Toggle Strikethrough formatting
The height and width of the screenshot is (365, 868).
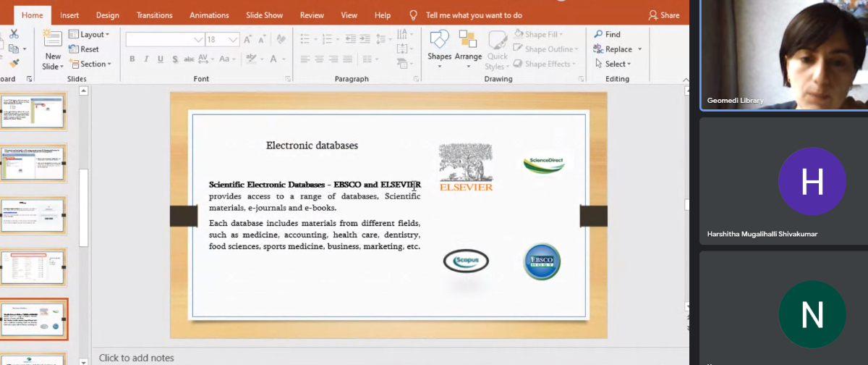(x=188, y=59)
